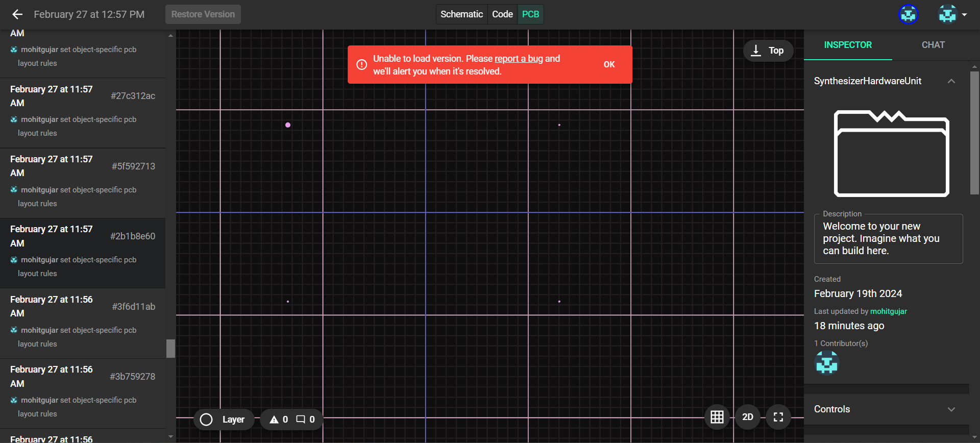Collapse the SynthesizerHardwareUnit section
The width and height of the screenshot is (980, 443).
[951, 81]
